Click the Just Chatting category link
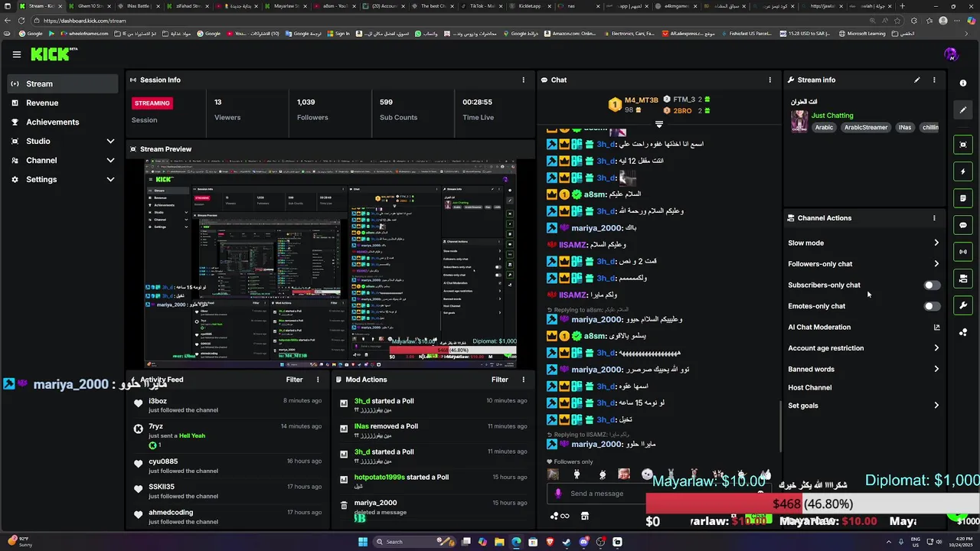This screenshot has width=980, height=551. 832,116
